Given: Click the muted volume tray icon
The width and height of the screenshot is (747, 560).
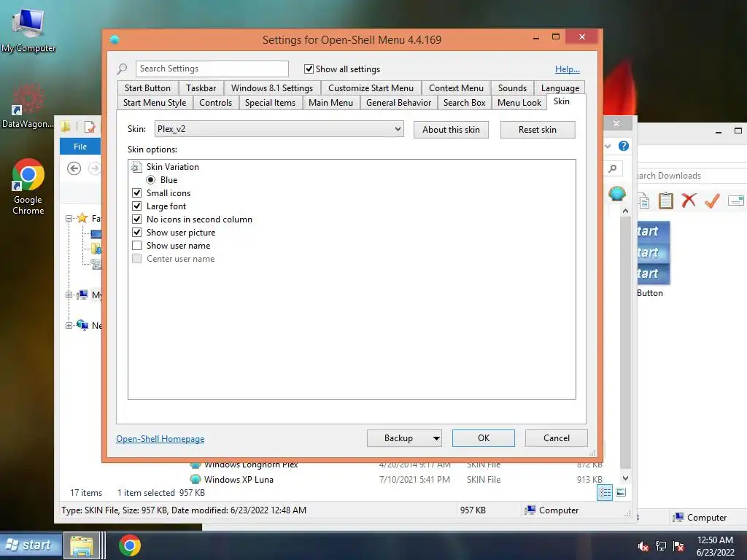Looking at the screenshot, I should tap(643, 546).
